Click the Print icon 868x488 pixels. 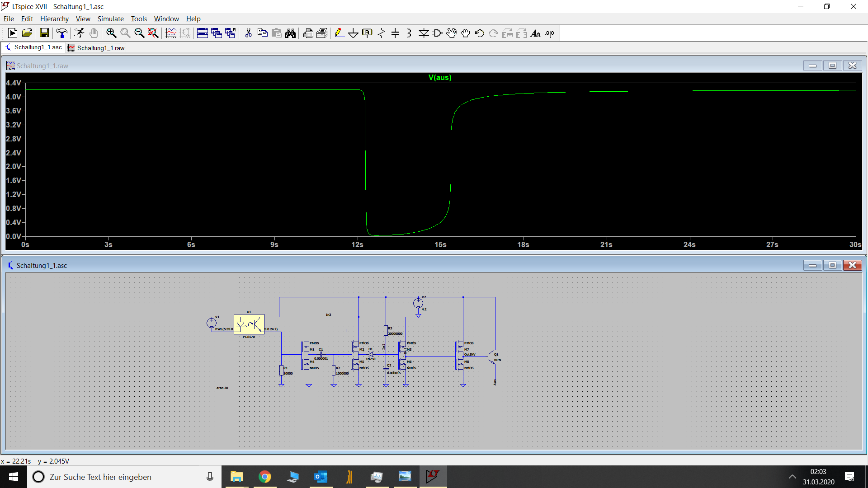coord(308,33)
